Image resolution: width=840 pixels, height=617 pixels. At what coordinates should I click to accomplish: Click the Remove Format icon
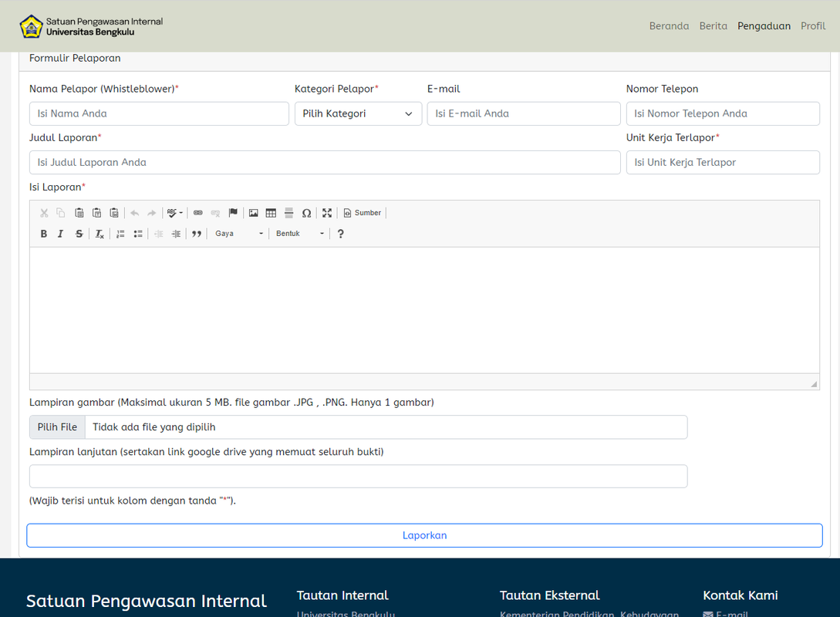click(x=100, y=234)
